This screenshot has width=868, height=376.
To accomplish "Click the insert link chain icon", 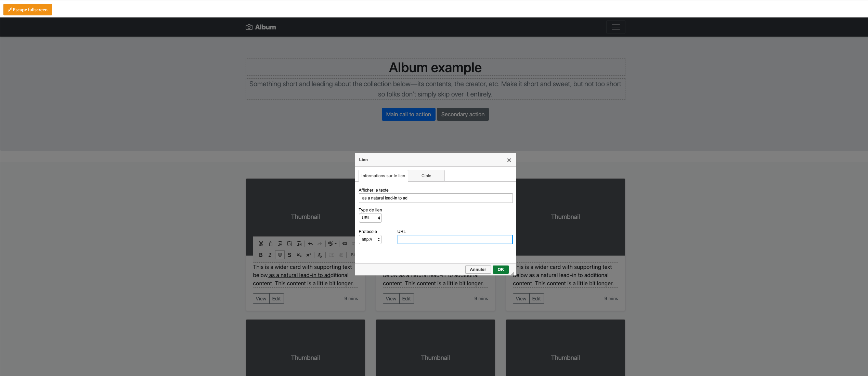I will [x=345, y=244].
